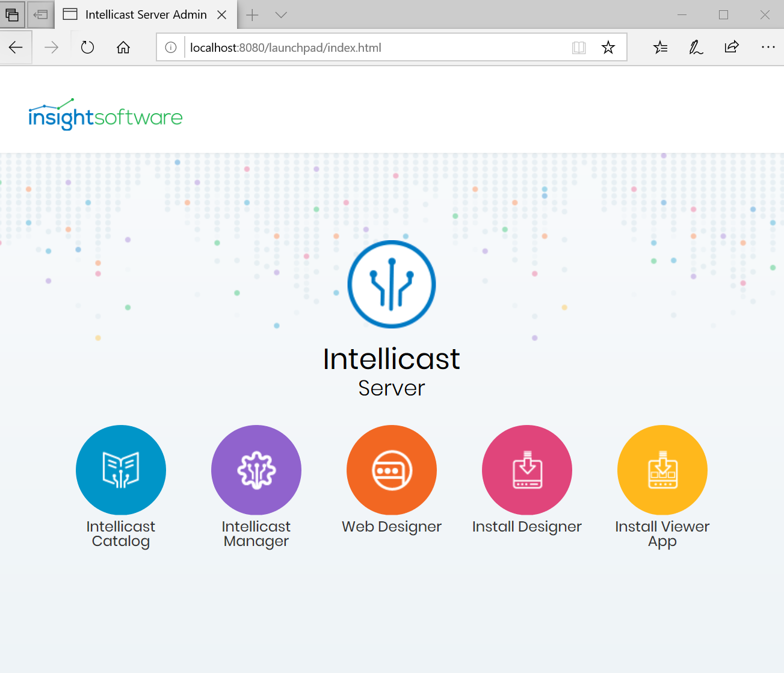Click the Install Viewer App yellow icon
The image size is (784, 673).
tap(662, 470)
